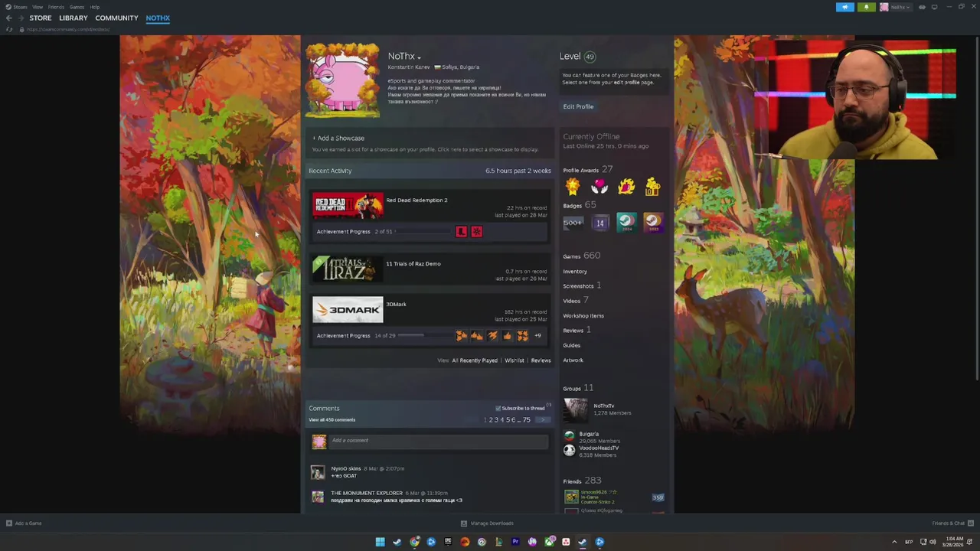Open Google Chrome from the taskbar
Viewport: 980px width, 551px height.
click(x=414, y=542)
